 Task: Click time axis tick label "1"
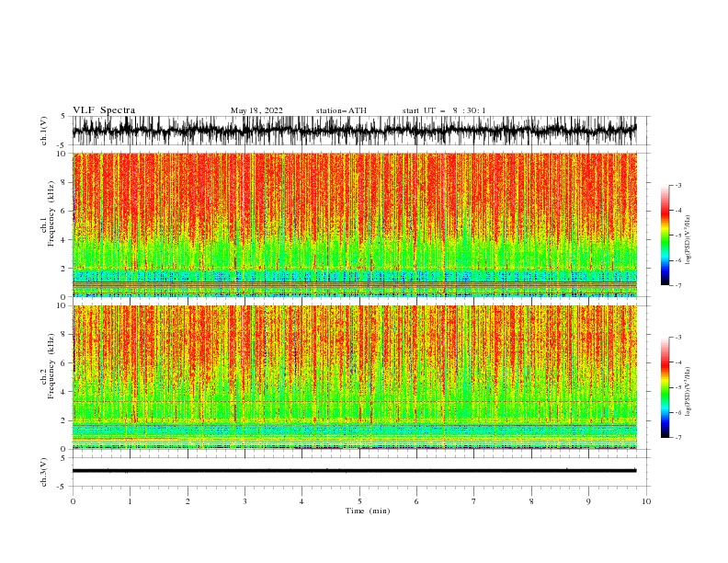(x=130, y=501)
